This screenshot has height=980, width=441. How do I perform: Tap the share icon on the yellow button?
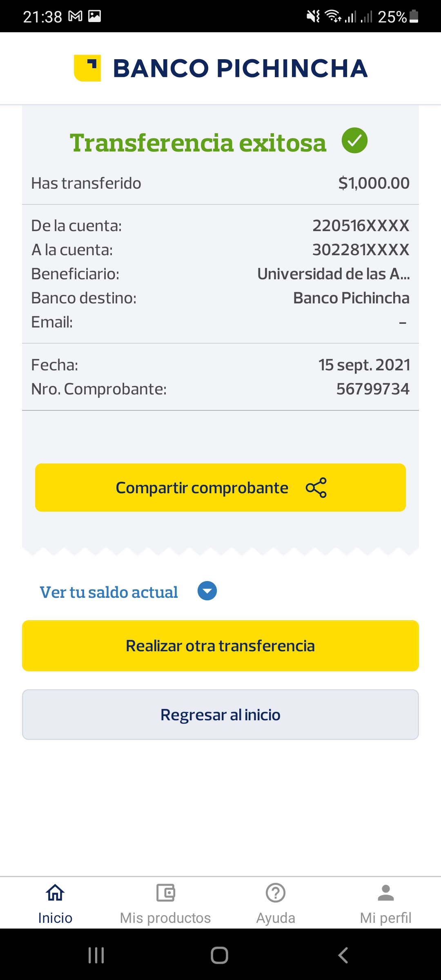pos(316,488)
